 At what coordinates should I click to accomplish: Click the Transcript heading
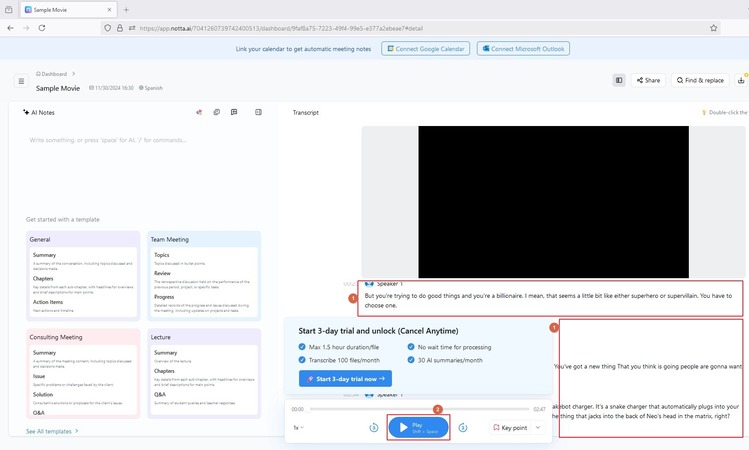(306, 113)
